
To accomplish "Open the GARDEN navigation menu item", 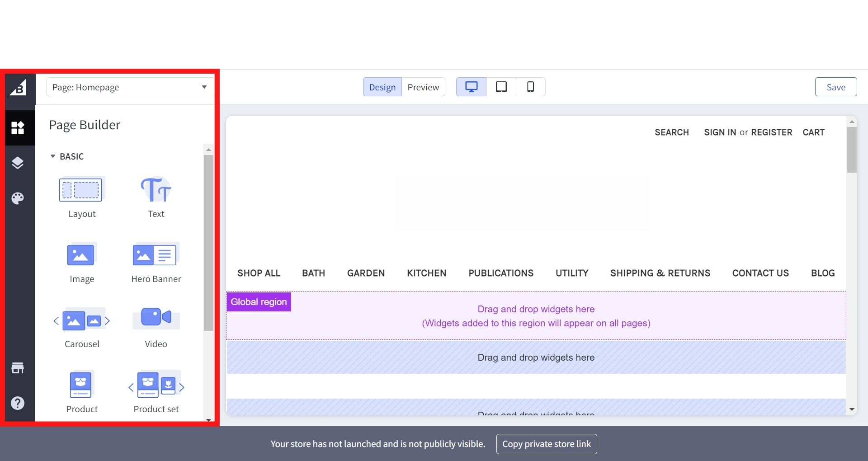I will pos(366,273).
